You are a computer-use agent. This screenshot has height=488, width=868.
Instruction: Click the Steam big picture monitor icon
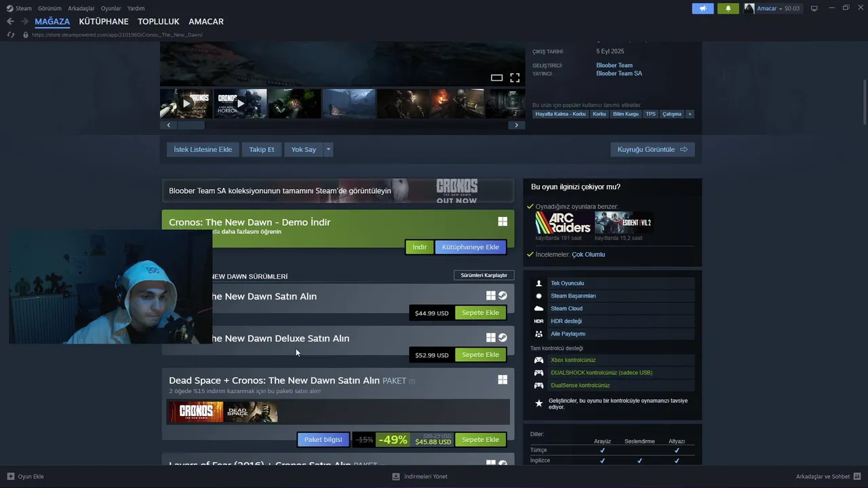coord(814,8)
